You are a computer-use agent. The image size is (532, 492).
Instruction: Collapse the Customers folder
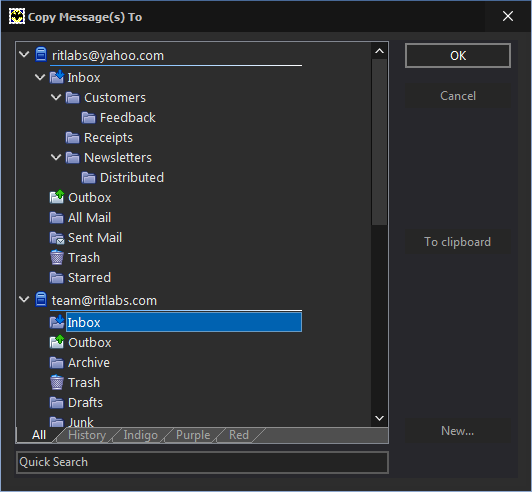coord(56,97)
